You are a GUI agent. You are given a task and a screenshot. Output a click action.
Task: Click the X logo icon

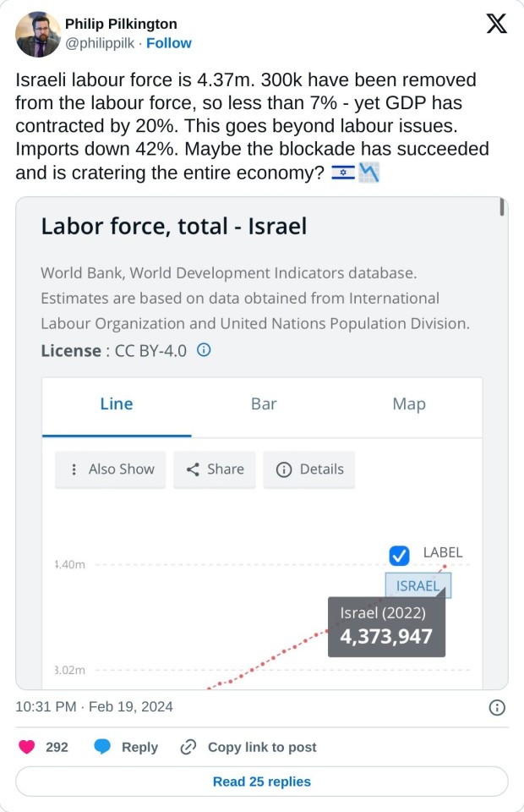click(x=497, y=25)
